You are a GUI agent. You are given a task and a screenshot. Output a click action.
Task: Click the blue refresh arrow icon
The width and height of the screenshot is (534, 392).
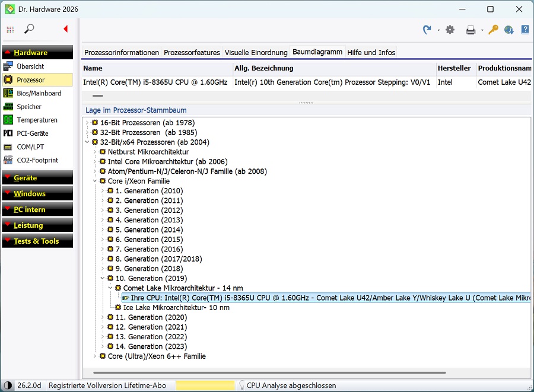point(427,30)
